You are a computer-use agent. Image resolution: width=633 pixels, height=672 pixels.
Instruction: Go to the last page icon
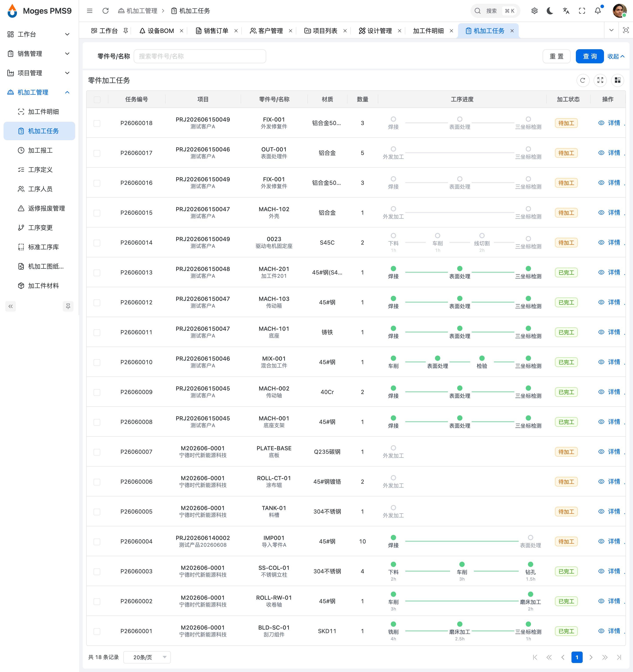(619, 657)
